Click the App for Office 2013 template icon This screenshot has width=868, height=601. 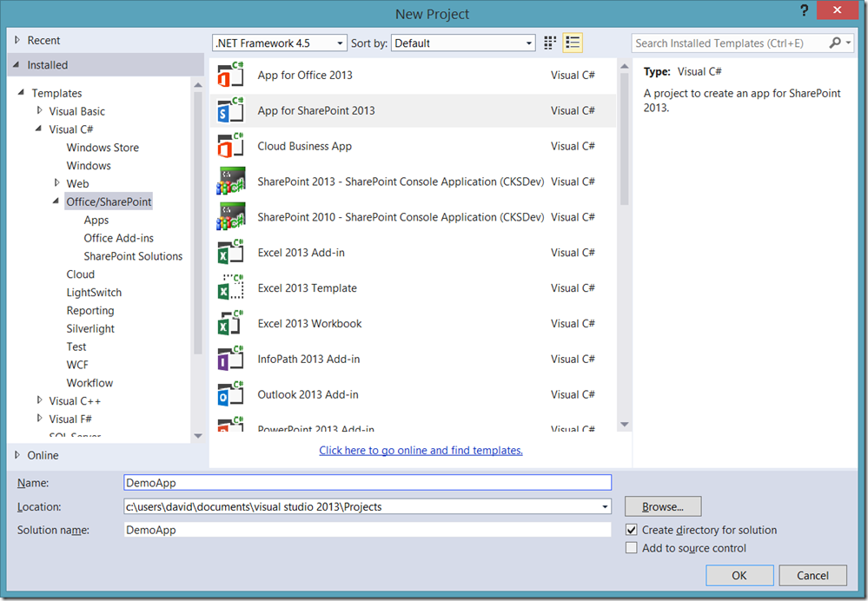(x=230, y=75)
